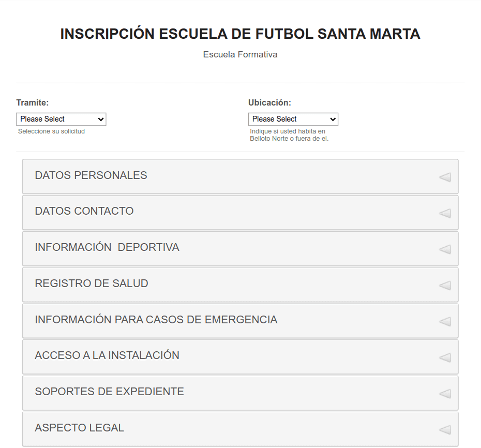Open ACCESO A LA INSTALACIÓN section
The image size is (481, 448).
point(240,357)
